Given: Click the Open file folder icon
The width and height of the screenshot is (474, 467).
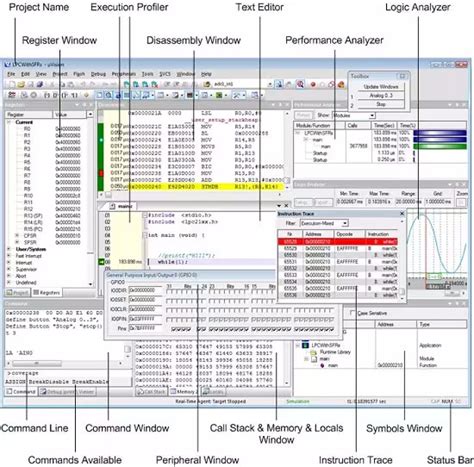Looking at the screenshot, I should pyautogui.click(x=21, y=85).
